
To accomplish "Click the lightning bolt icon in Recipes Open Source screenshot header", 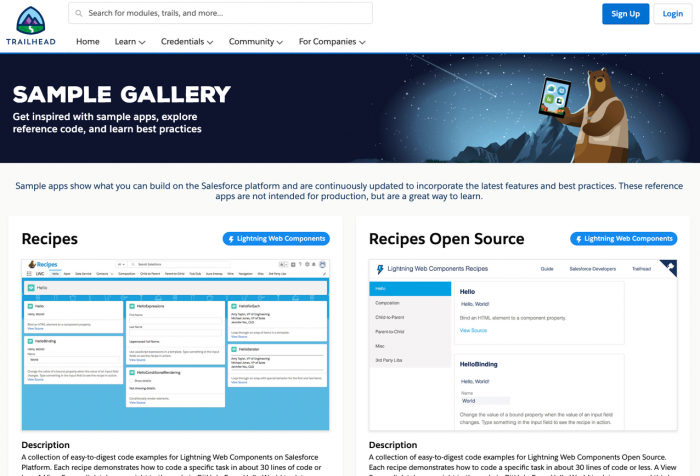I will (x=380, y=269).
